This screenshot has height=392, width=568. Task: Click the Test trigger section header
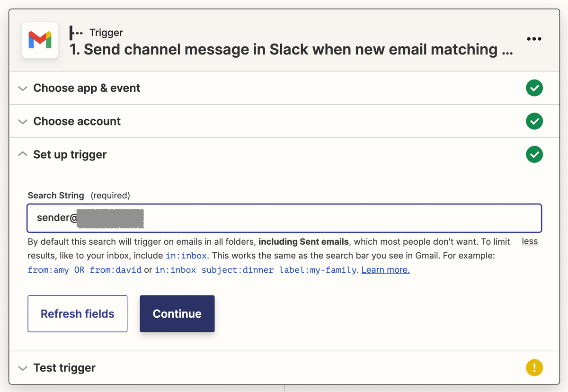(x=64, y=367)
